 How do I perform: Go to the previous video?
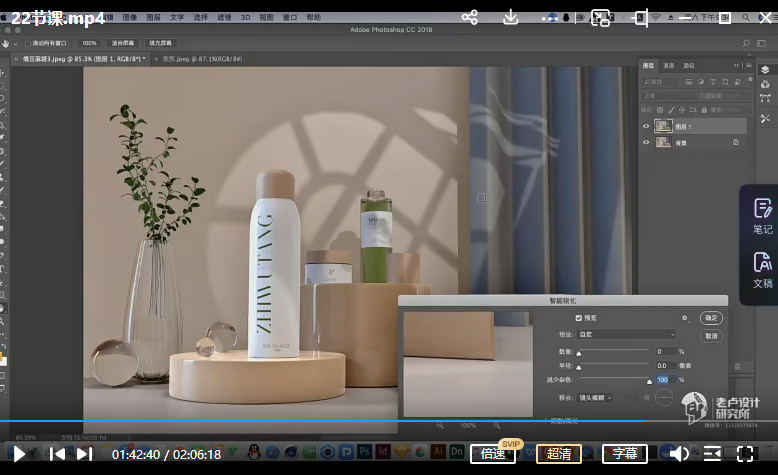coord(57,454)
